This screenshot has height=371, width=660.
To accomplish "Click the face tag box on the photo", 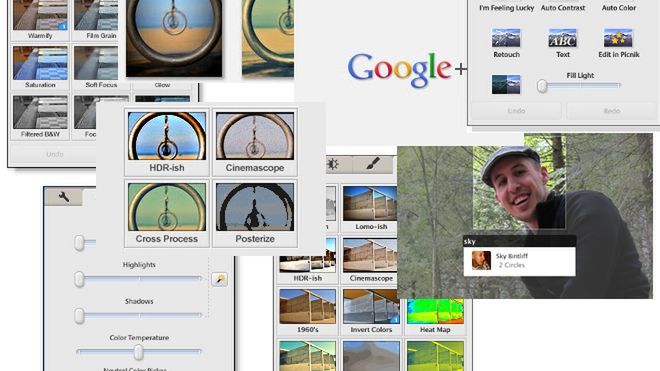I will click(x=519, y=187).
